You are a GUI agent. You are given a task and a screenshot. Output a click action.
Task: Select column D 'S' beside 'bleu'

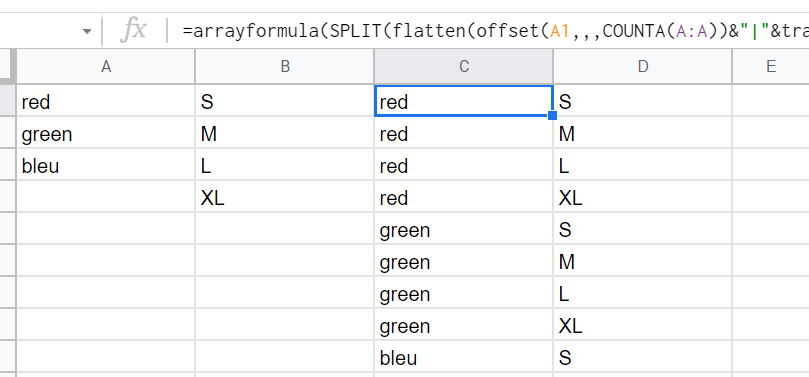point(642,357)
